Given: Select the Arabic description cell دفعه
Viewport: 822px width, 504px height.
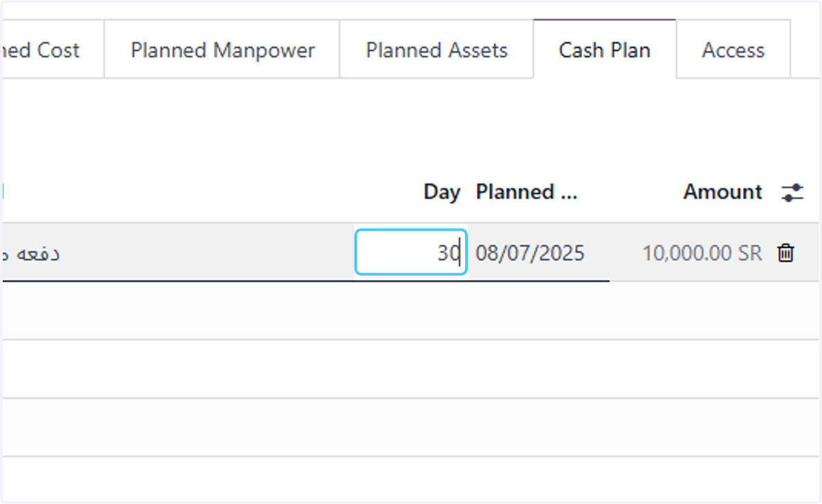Looking at the screenshot, I should click(x=178, y=252).
